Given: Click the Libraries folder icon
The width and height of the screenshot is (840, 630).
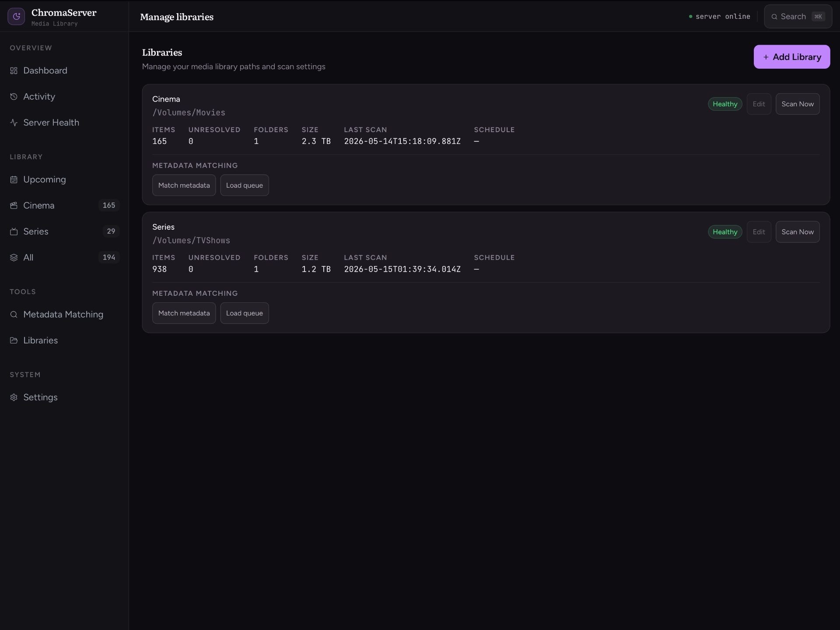Looking at the screenshot, I should (14, 340).
